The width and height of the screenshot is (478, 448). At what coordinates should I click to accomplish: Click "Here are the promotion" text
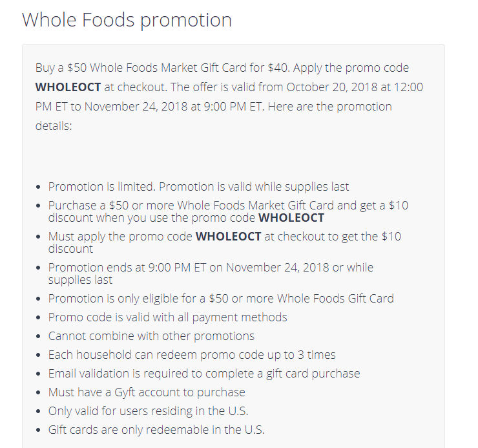329,107
